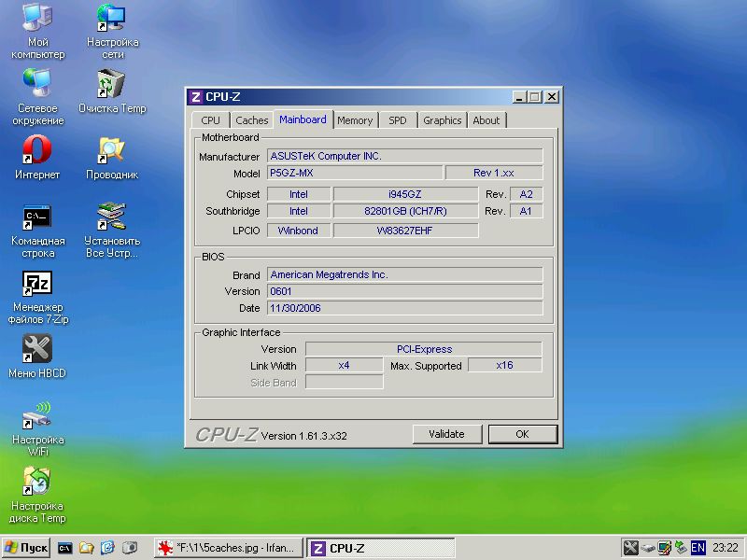Open the Graphics tab
The image size is (747, 560).
click(442, 120)
